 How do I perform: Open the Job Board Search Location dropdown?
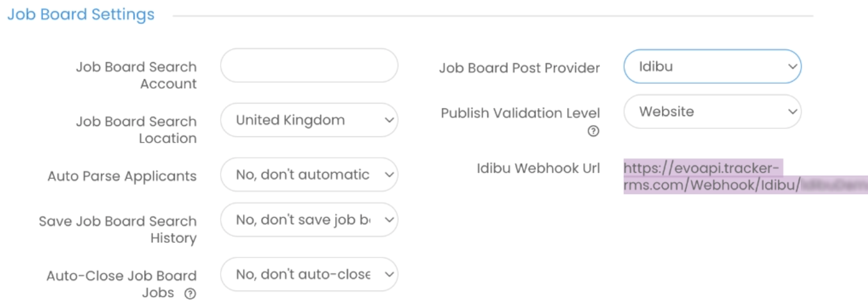tap(309, 120)
